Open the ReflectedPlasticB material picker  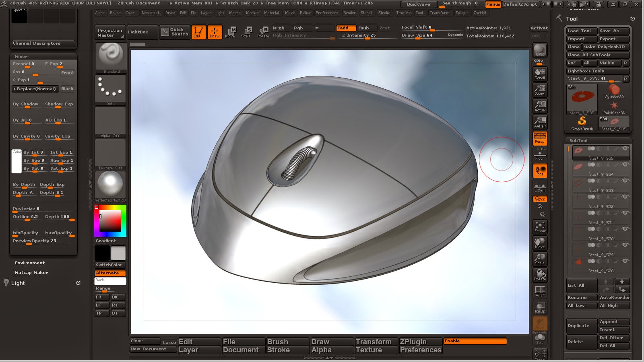tap(110, 185)
